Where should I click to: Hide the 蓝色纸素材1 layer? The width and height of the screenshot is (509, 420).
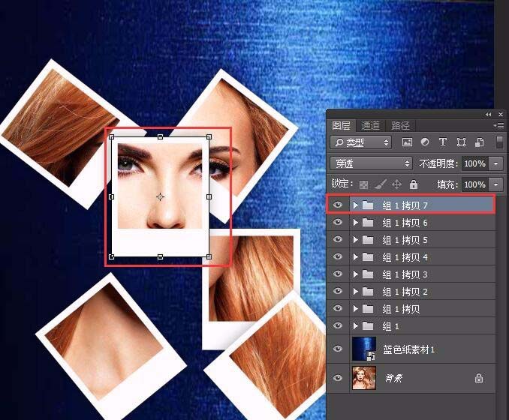tap(338, 349)
